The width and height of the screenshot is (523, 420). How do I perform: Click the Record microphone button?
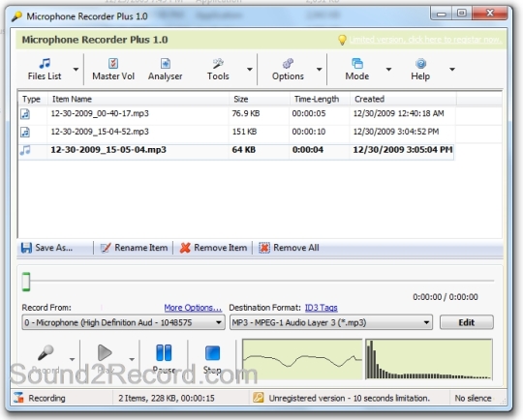point(46,358)
